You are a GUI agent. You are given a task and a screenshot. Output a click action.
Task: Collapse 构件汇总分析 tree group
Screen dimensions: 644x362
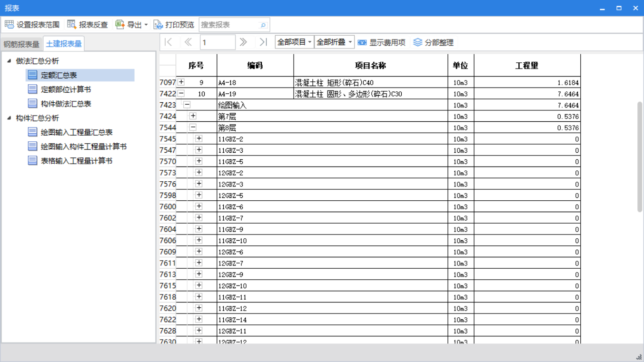(9, 118)
